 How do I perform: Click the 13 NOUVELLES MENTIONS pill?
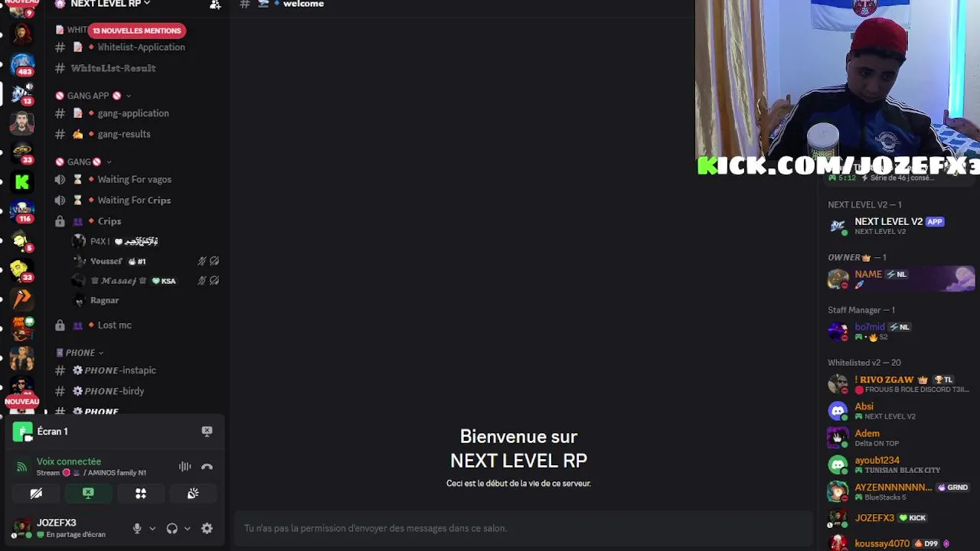coord(136,31)
